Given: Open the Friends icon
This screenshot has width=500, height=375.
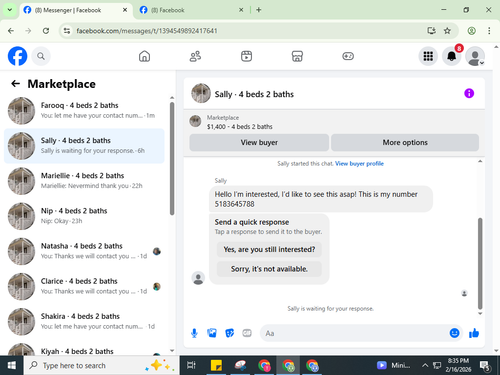Looking at the screenshot, I should [195, 56].
